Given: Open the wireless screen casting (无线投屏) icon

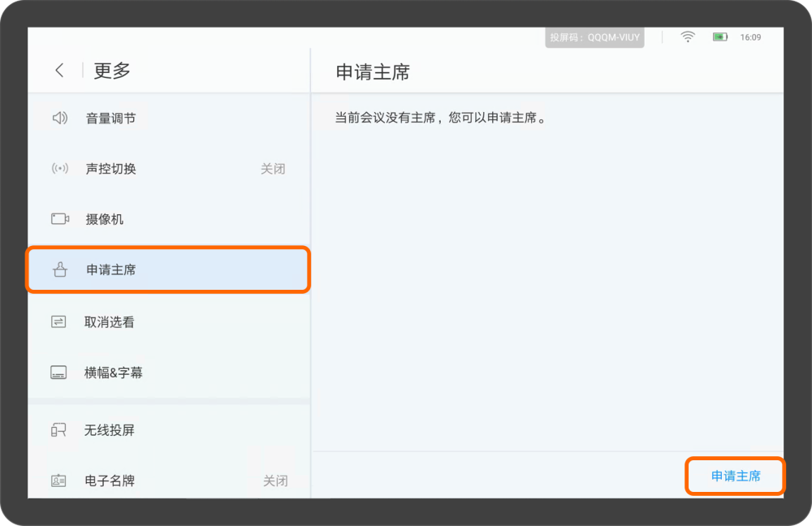Looking at the screenshot, I should click(58, 430).
